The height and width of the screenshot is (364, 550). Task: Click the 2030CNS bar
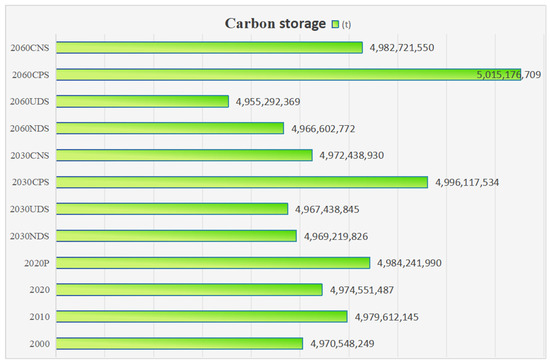coord(184,155)
